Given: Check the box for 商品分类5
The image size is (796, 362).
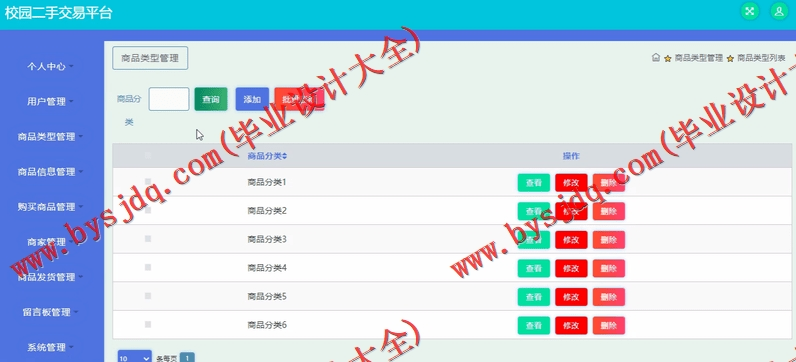Looking at the screenshot, I should coord(148,295).
